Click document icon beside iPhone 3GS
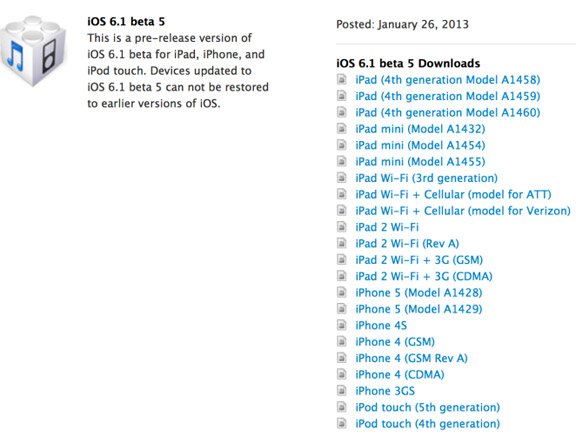576x444 pixels. (x=342, y=390)
